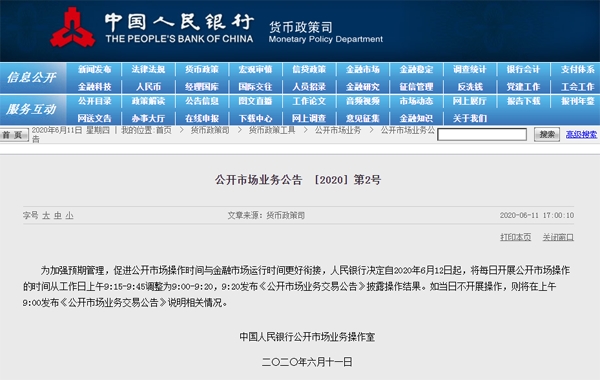This screenshot has width=600, height=380.
Task: Select 调查统计 from the navigation
Action: [470, 69]
